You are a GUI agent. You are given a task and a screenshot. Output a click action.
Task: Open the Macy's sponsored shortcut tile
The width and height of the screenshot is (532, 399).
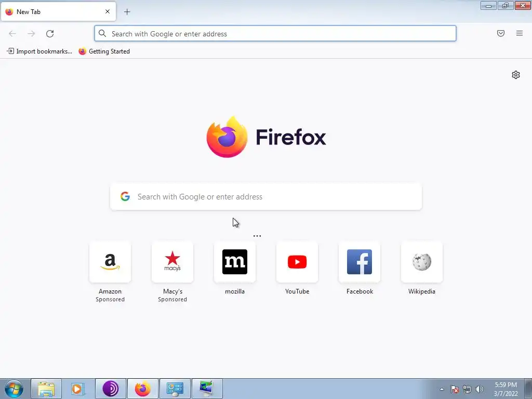click(x=172, y=262)
